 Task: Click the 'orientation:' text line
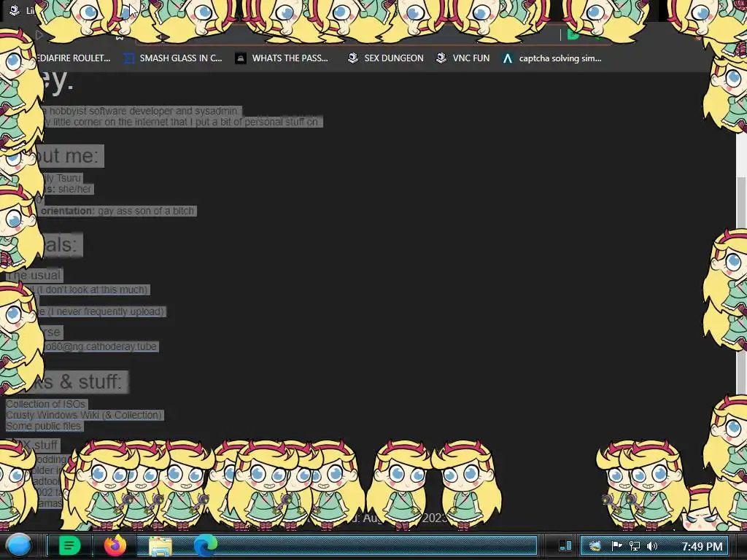pos(117,211)
